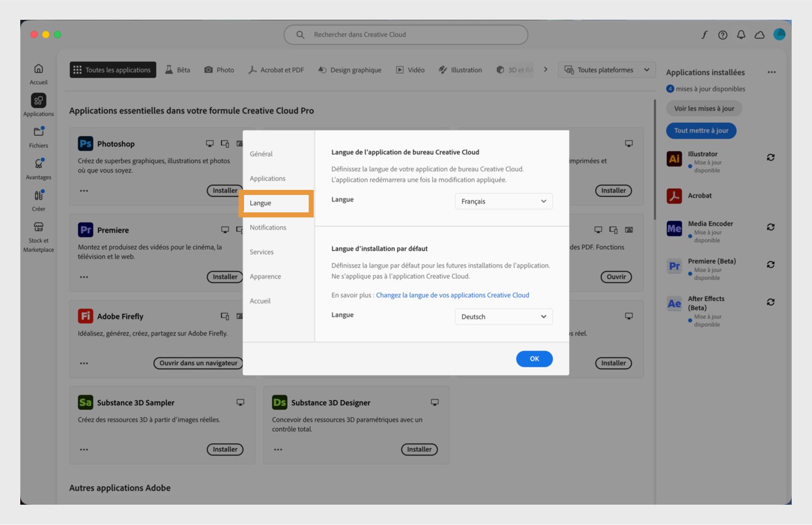Screen dimensions: 812x525
Task: Open the user profile avatar
Action: click(780, 34)
